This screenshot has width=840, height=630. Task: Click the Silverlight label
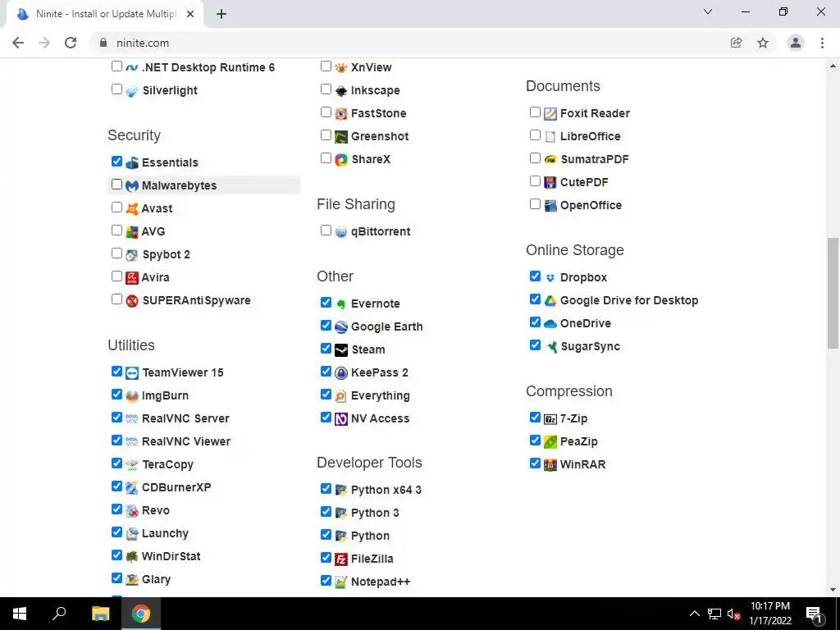[x=170, y=90]
